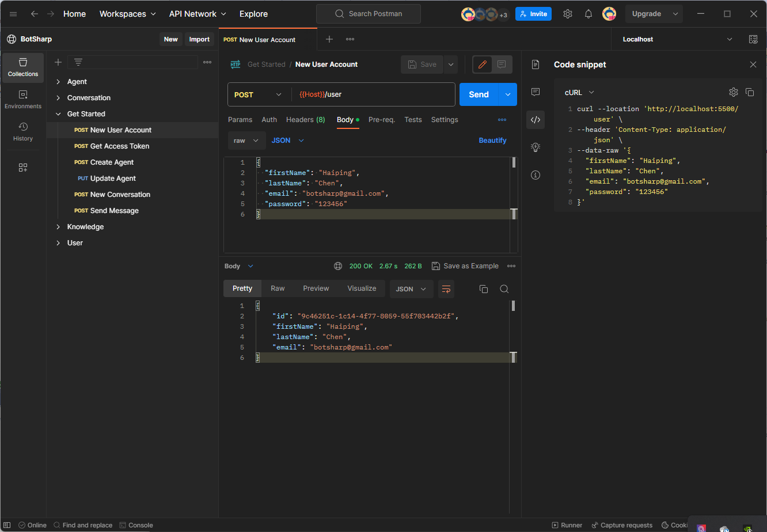Open the Send button dropdown arrow
The image size is (767, 532).
(x=507, y=94)
